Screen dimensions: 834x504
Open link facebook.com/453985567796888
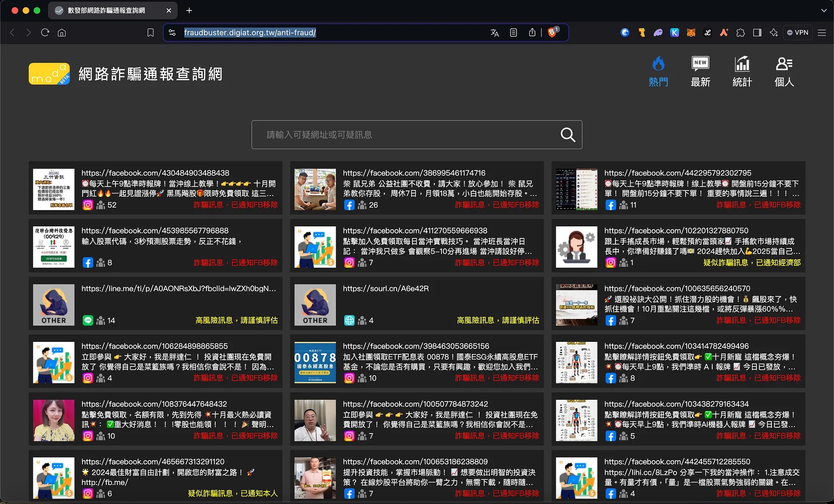(x=155, y=231)
